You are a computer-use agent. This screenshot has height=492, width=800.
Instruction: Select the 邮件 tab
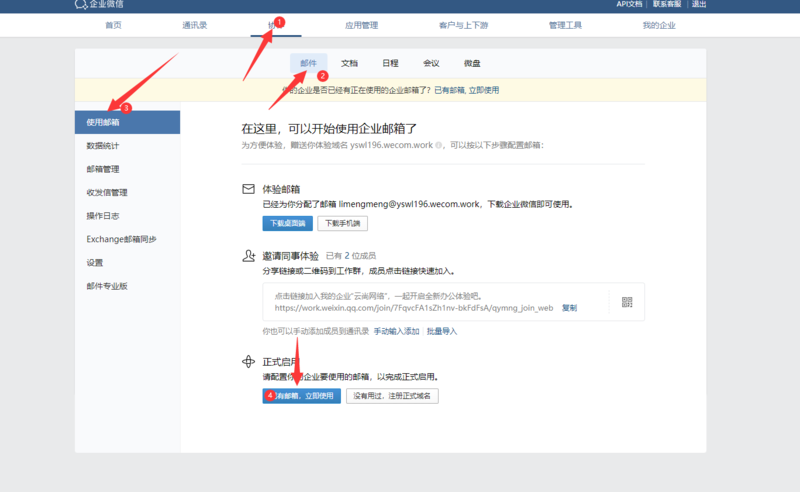[309, 63]
